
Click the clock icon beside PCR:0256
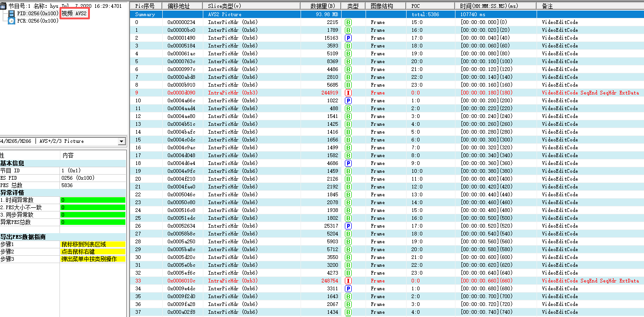(12, 21)
